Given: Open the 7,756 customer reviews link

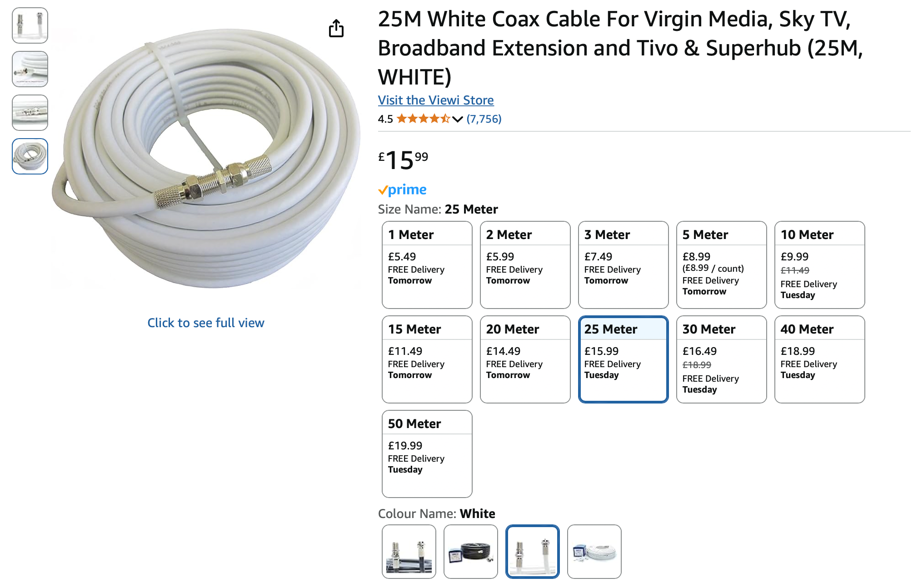Looking at the screenshot, I should (x=484, y=119).
